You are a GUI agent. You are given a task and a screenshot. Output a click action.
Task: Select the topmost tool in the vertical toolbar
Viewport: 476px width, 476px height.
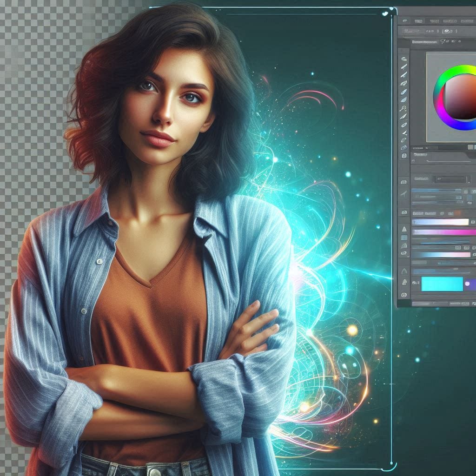point(403,59)
